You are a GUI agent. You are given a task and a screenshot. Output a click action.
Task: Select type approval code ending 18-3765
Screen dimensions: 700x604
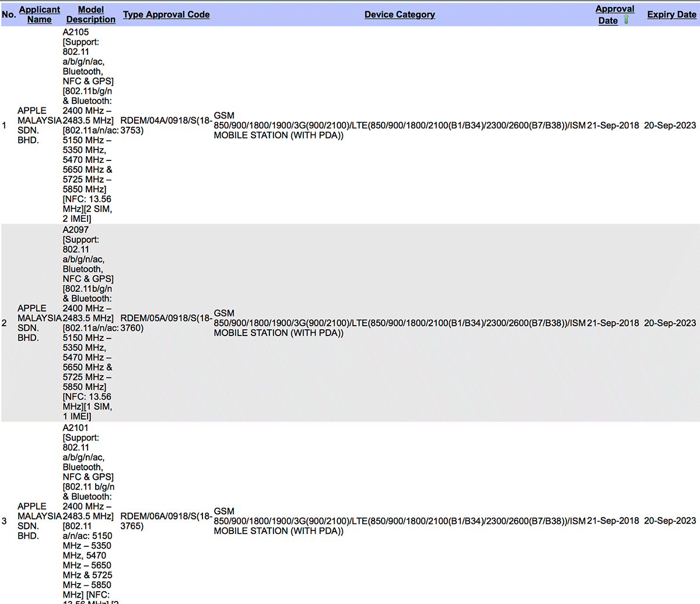tap(166, 521)
